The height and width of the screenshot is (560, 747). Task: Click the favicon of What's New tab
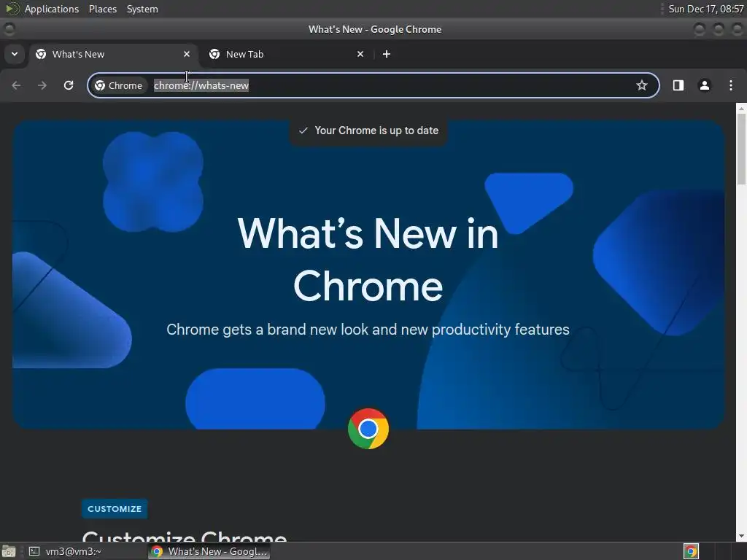pos(41,54)
